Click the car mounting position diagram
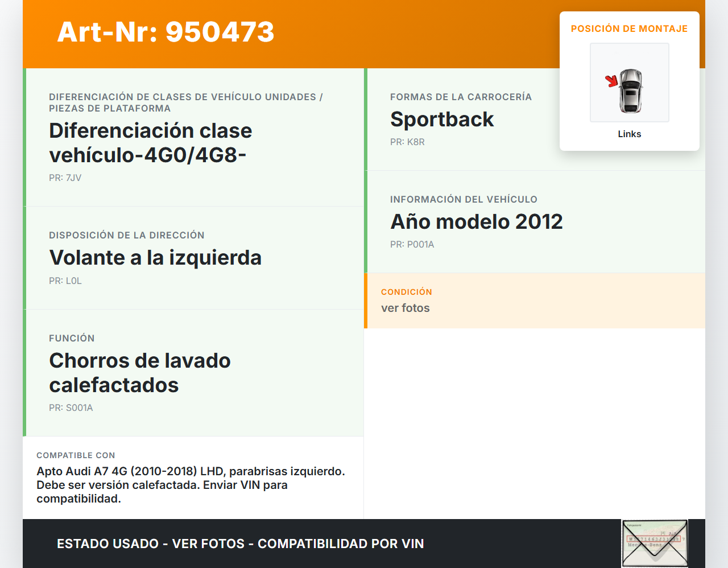 tap(630, 83)
